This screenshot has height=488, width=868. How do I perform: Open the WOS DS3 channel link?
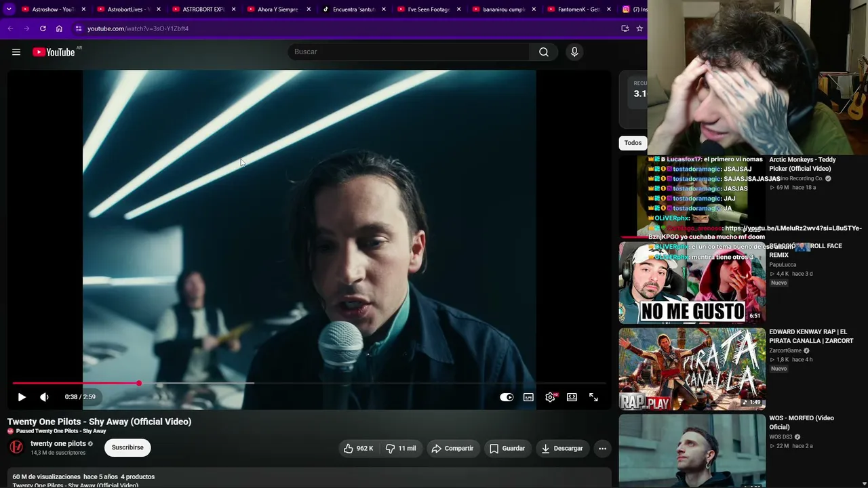tap(781, 436)
